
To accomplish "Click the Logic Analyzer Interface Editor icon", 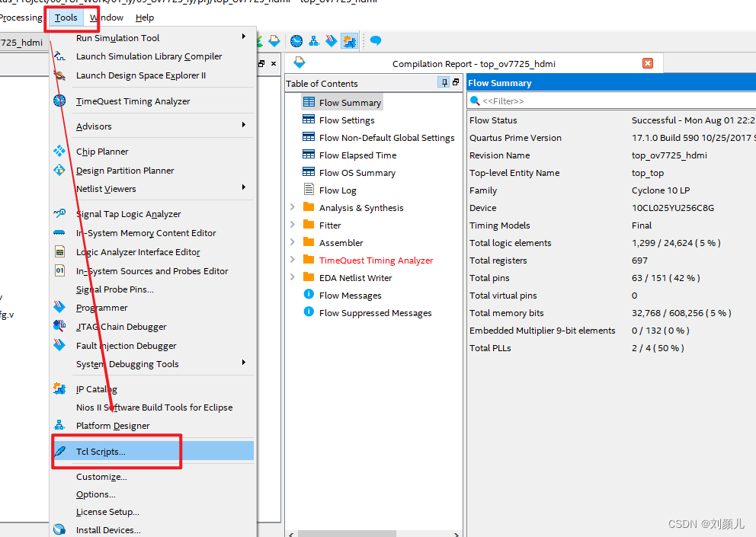I will tap(59, 251).
